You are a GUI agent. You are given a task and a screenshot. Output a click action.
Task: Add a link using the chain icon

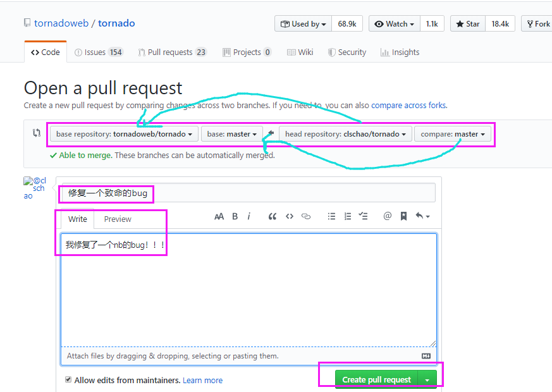[306, 216]
